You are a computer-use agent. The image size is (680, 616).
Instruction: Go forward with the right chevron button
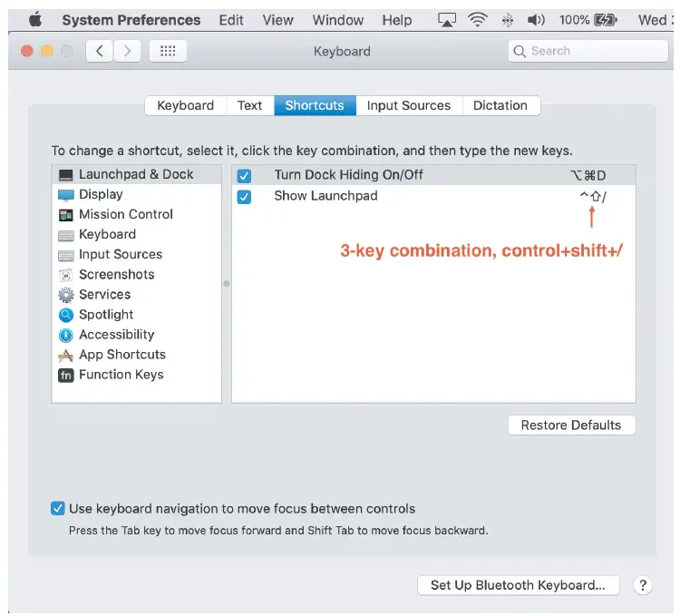[x=127, y=51]
